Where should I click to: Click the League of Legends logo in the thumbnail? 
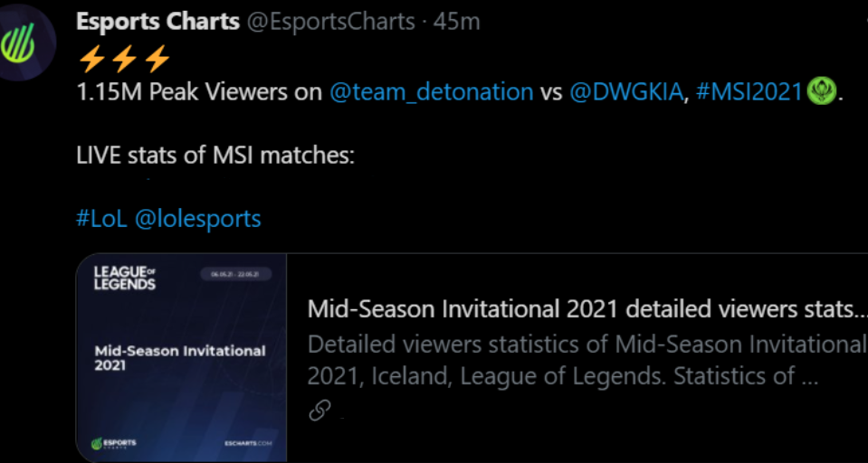click(125, 278)
